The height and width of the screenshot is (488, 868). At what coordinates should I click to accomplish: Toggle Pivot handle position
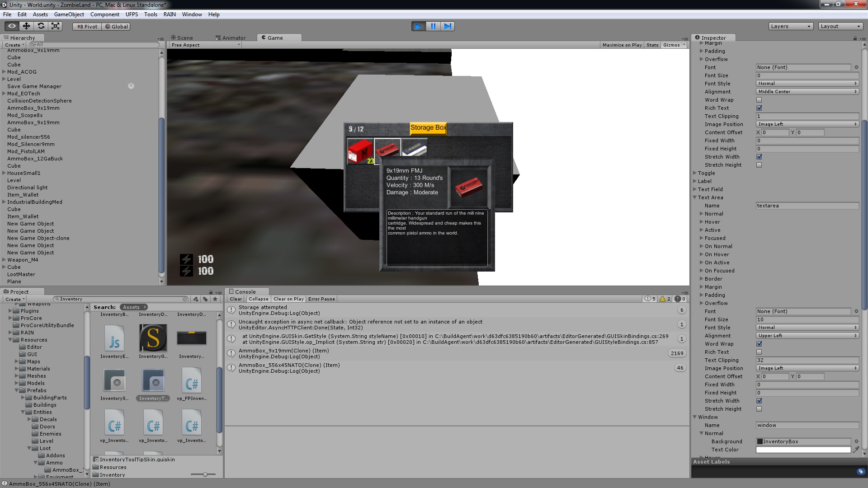click(87, 27)
